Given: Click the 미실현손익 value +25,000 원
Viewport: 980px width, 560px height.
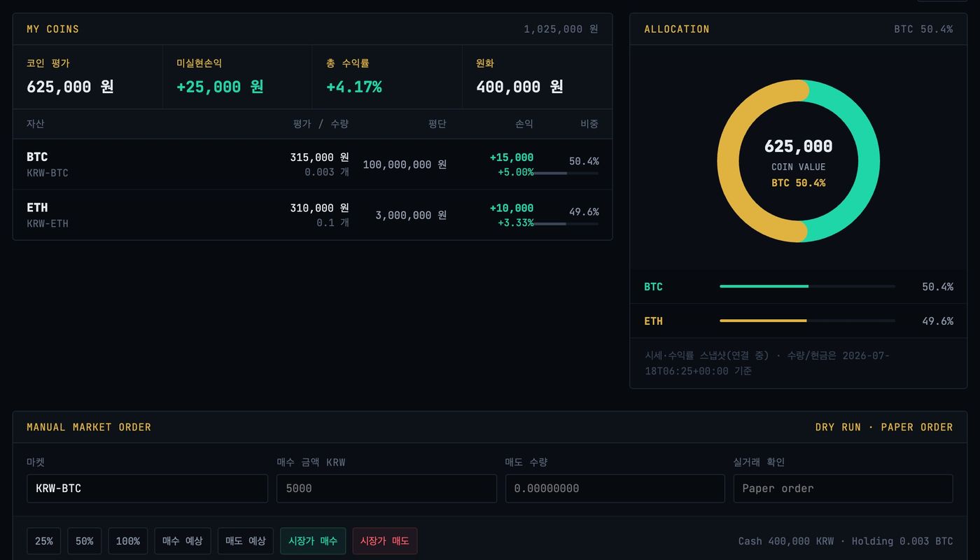Looking at the screenshot, I should coord(220,87).
